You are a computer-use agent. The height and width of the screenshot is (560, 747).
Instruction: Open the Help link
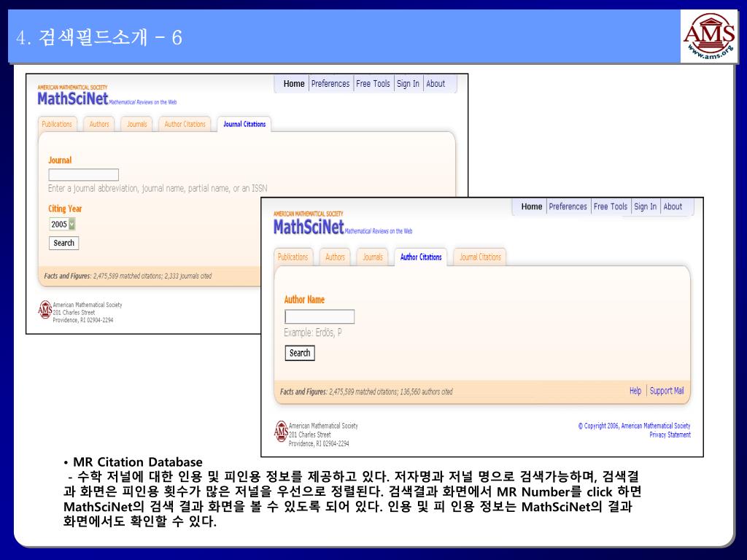[635, 391]
